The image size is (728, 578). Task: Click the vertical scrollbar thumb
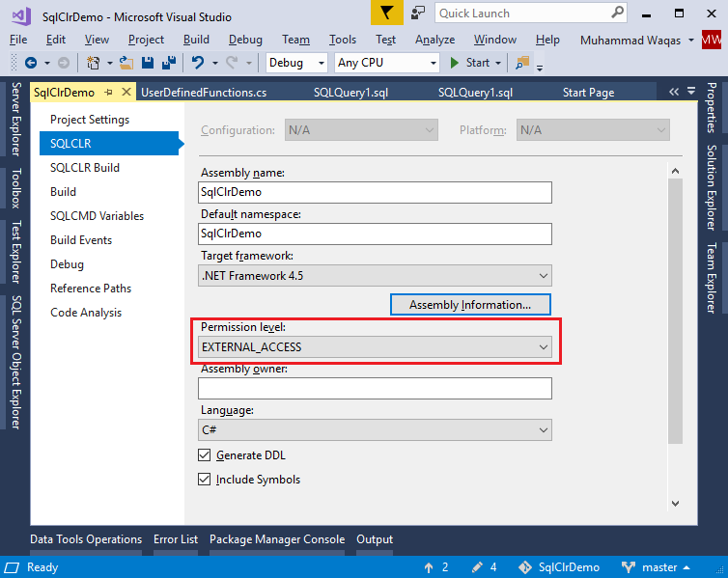(676, 311)
